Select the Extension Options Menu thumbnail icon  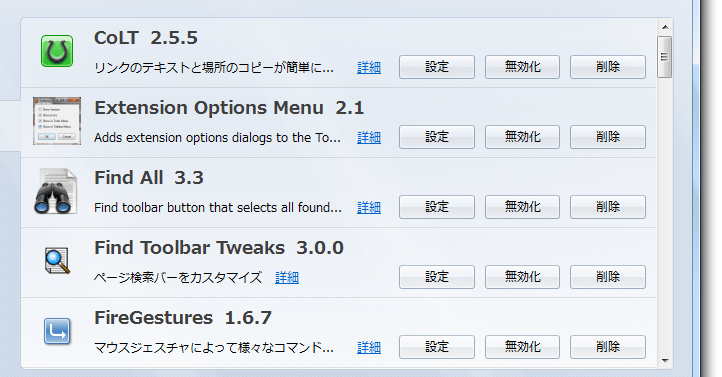coord(57,121)
